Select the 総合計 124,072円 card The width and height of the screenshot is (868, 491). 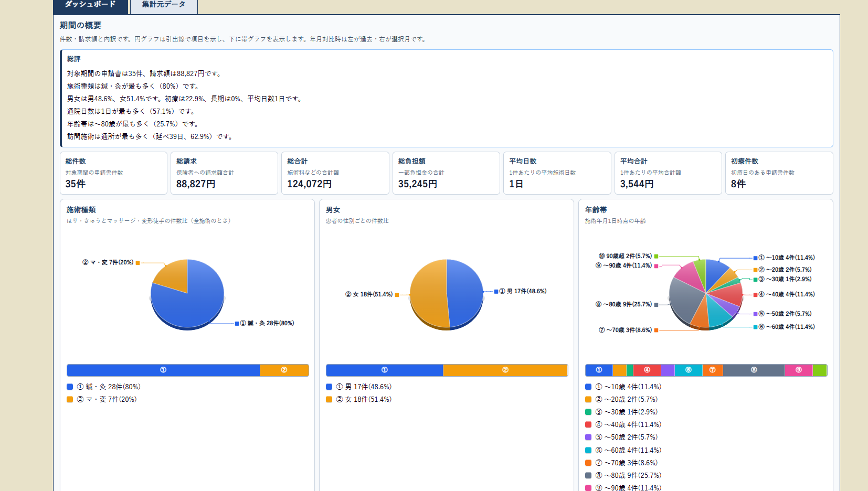tap(335, 173)
